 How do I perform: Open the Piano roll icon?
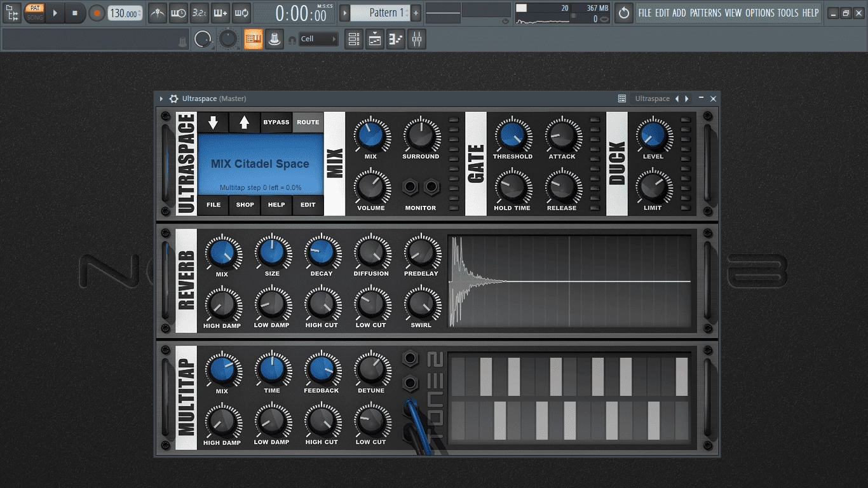point(396,39)
